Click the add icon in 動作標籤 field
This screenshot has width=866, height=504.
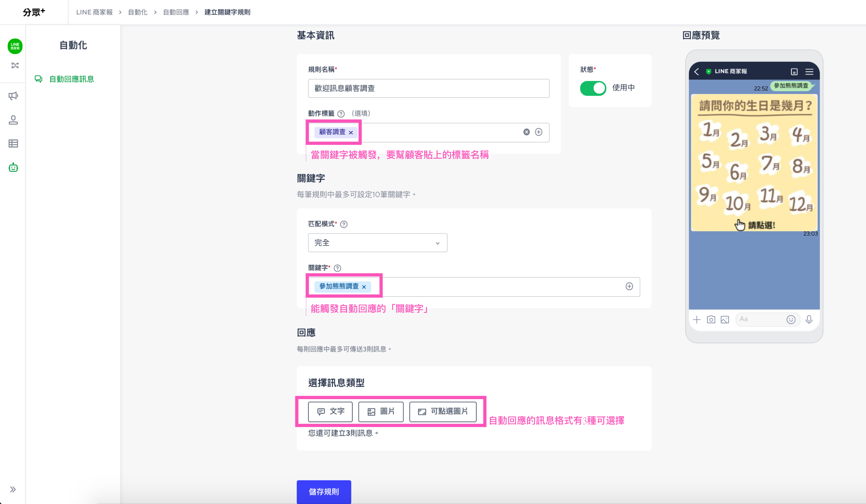539,132
